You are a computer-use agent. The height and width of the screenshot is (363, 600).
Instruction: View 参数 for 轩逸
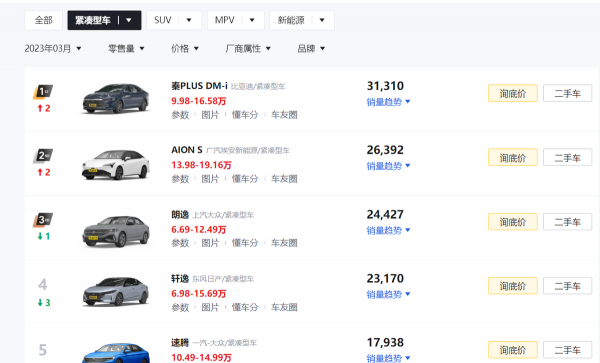tap(180, 307)
